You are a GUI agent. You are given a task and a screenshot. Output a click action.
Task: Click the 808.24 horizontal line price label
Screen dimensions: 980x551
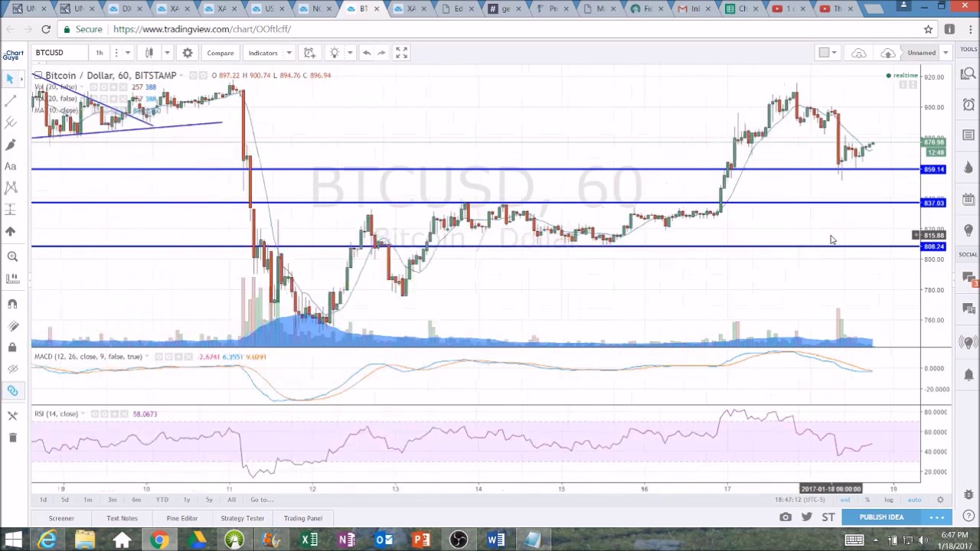[934, 246]
